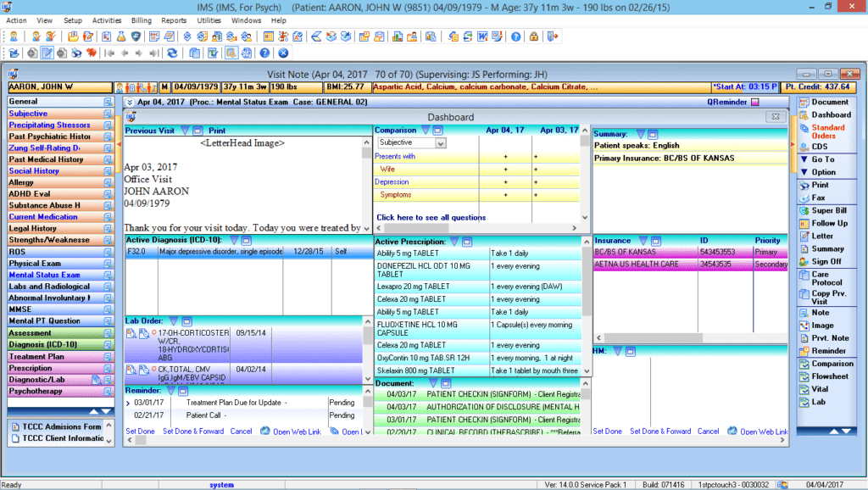Select Treatment Plan in left panel

pos(36,357)
